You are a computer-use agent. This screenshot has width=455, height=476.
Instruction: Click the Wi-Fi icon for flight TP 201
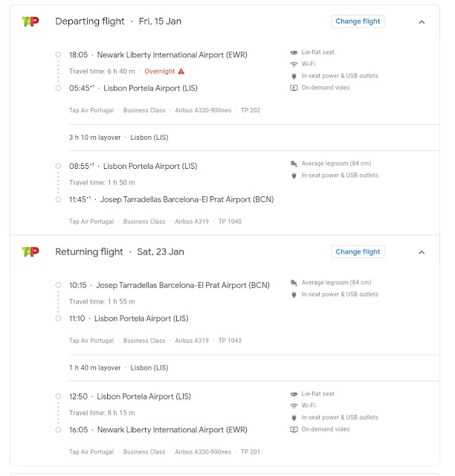294,406
